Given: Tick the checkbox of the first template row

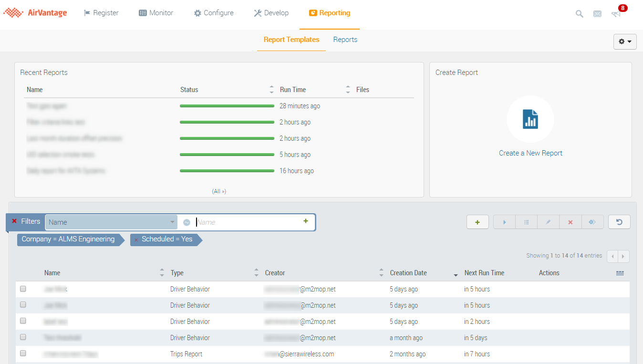Looking at the screenshot, I should pyautogui.click(x=23, y=289).
